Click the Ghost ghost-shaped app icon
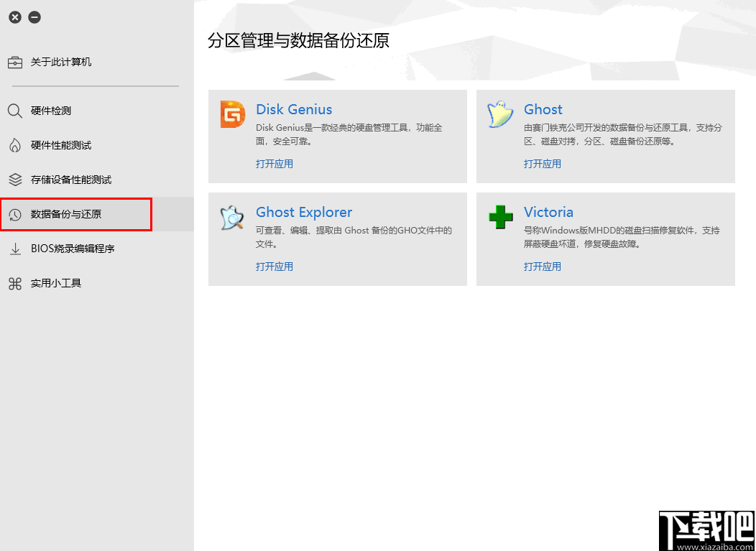 (x=501, y=114)
